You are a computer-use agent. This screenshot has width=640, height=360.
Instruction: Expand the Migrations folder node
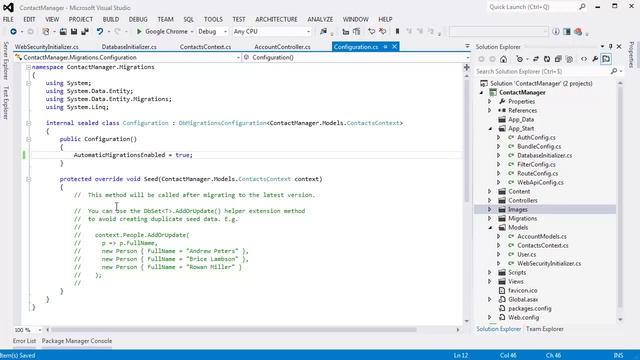tap(490, 219)
